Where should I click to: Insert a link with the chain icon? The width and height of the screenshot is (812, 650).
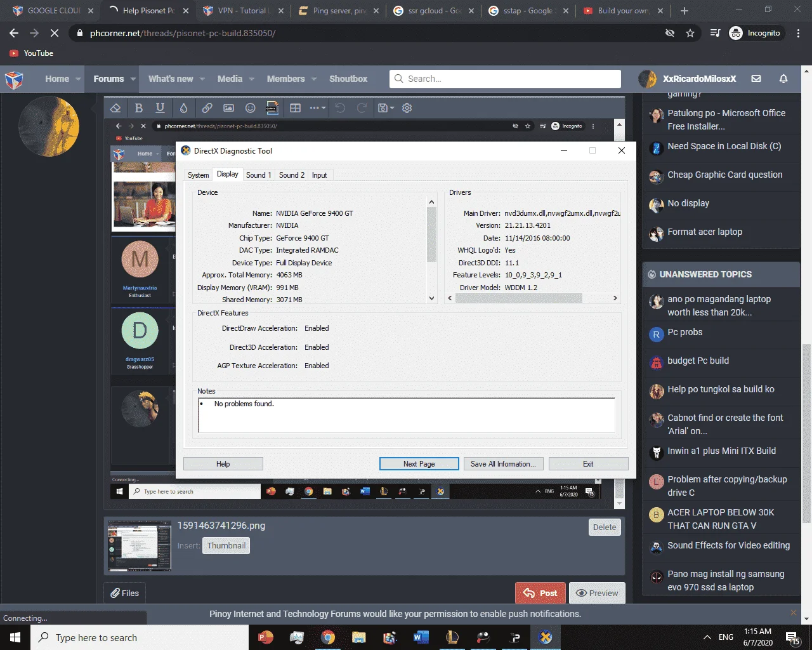coord(207,108)
